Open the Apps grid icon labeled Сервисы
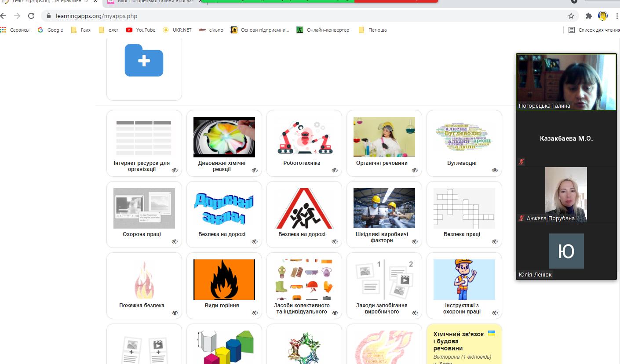Viewport: 620px width, 364px height. [x=4, y=30]
